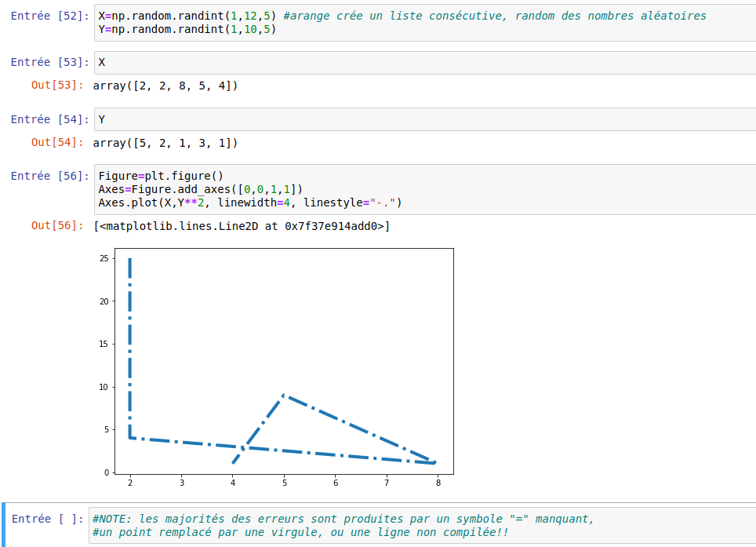The width and height of the screenshot is (756, 547).
Task: Select the input cell containing only Y
Action: (x=423, y=119)
